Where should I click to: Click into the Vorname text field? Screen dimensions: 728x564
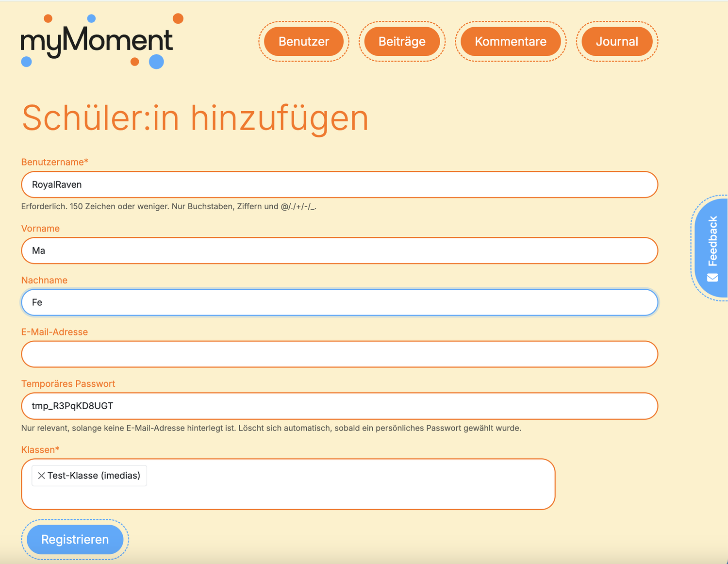pyautogui.click(x=339, y=250)
